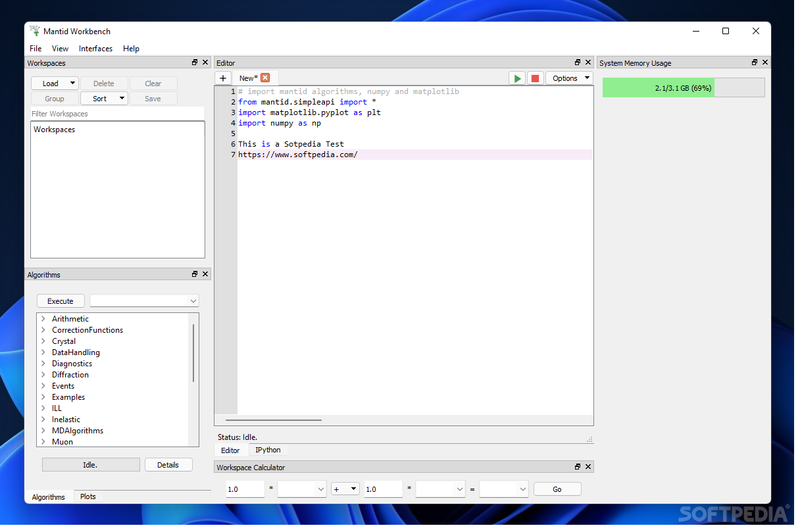Image resolution: width=800 pixels, height=532 pixels.
Task: Click the softpedia URL on line 7
Action: (298, 155)
